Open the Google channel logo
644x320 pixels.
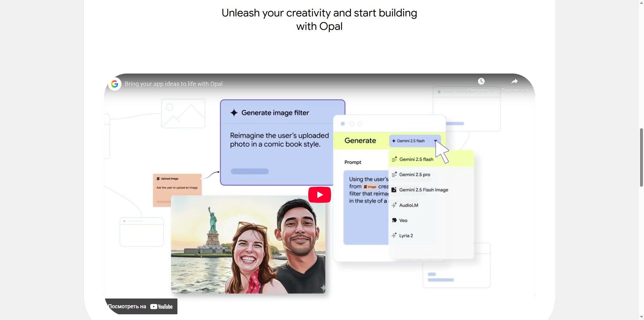point(115,84)
